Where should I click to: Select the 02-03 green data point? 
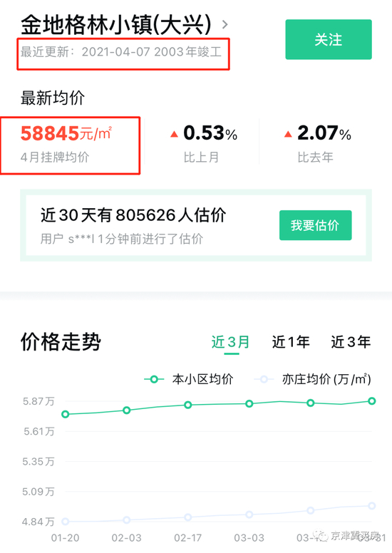click(127, 410)
